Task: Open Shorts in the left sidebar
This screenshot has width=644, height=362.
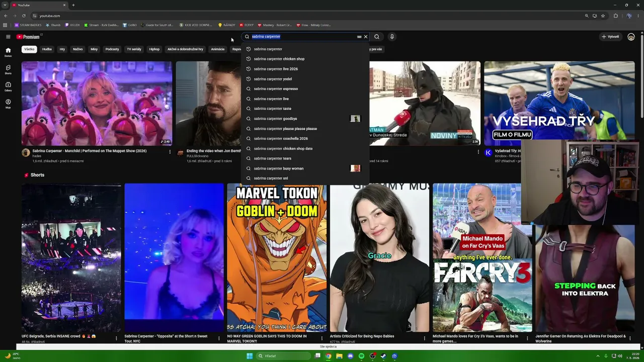Action: [x=8, y=69]
